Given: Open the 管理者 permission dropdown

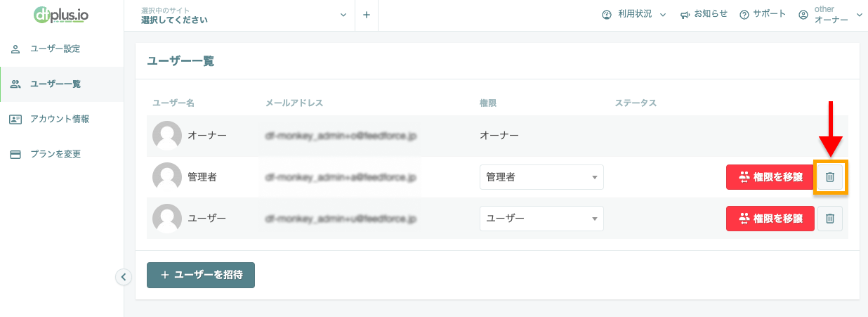Looking at the screenshot, I should (541, 177).
